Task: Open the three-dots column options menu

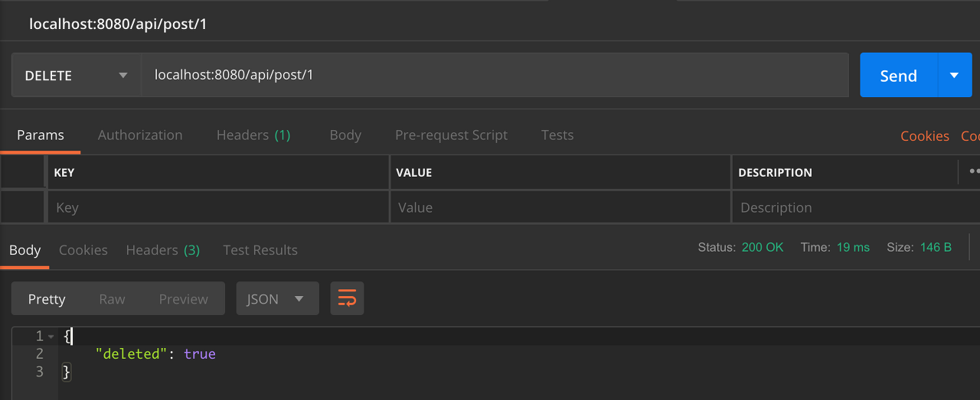Action: pyautogui.click(x=974, y=172)
